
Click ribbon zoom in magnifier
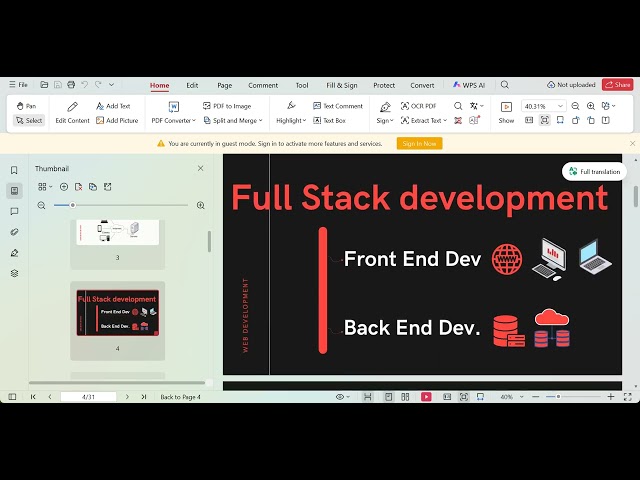tap(591, 106)
